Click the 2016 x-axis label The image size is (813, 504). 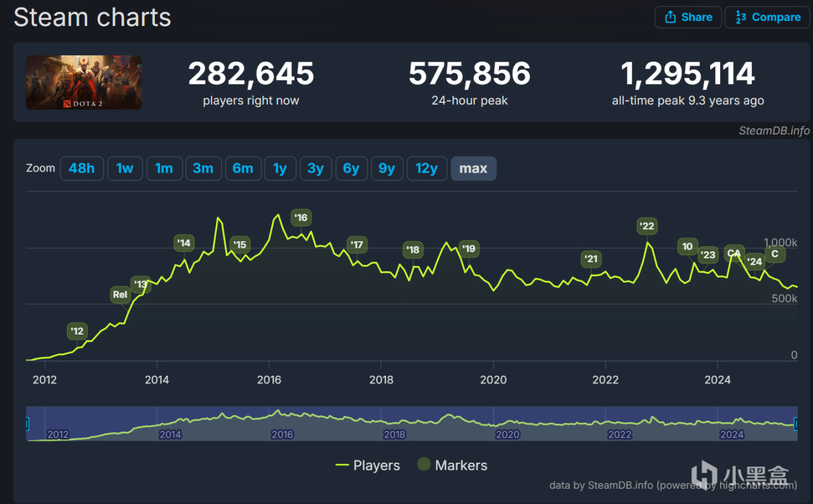pyautogui.click(x=269, y=380)
